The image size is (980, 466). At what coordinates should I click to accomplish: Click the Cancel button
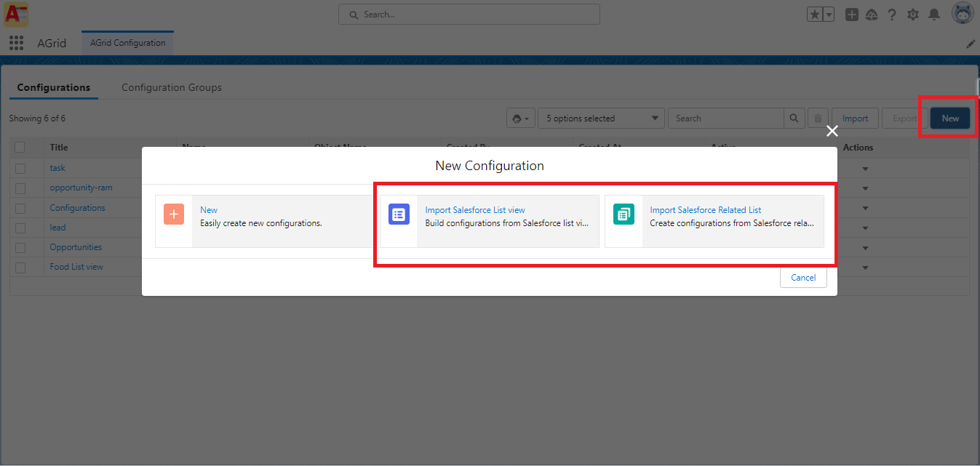coord(803,278)
